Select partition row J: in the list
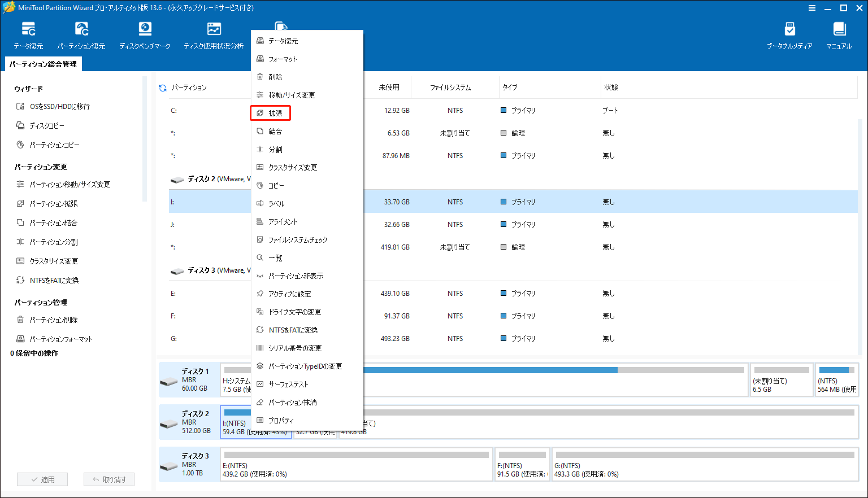Screen dimensions: 868x498 point(513,225)
